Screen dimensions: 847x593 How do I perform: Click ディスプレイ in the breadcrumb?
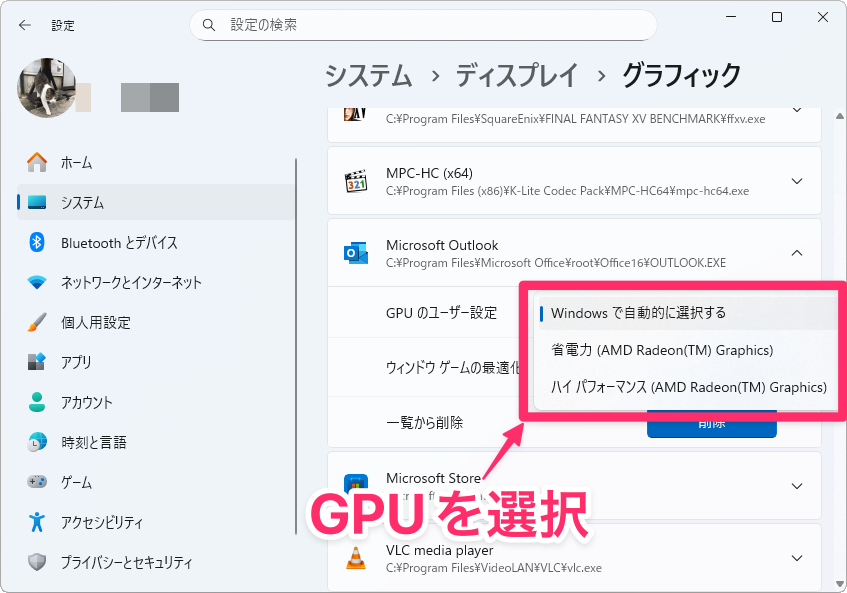(516, 75)
